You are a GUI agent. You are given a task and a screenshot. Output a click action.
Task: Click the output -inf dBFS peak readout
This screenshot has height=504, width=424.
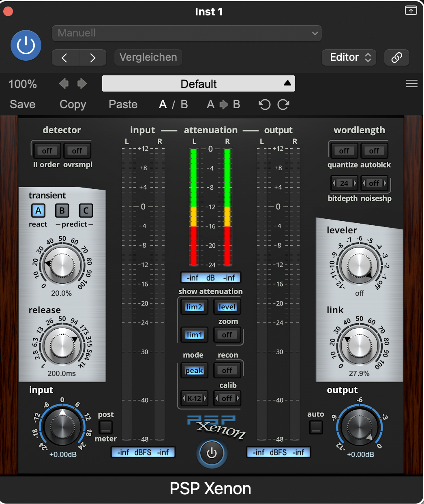278,452
